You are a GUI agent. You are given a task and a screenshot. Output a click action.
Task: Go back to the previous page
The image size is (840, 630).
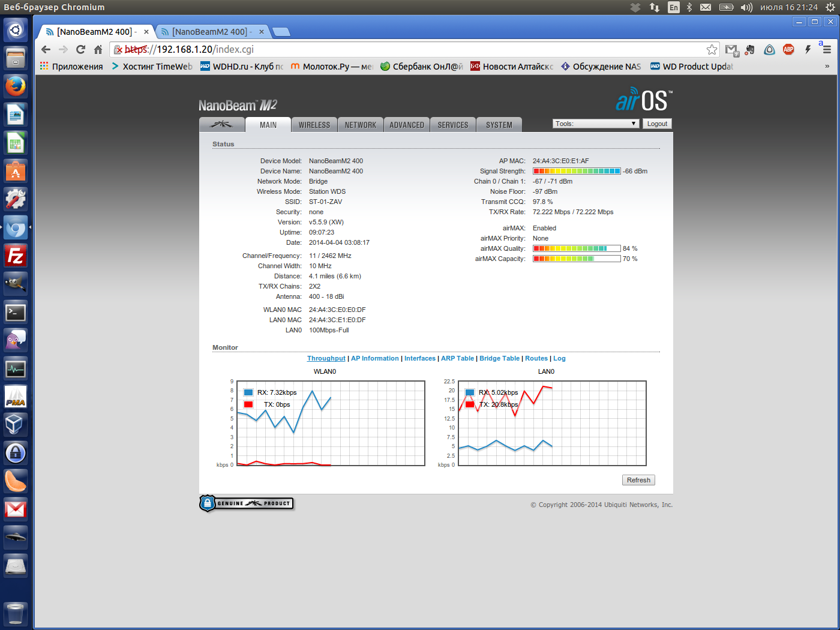coord(46,50)
